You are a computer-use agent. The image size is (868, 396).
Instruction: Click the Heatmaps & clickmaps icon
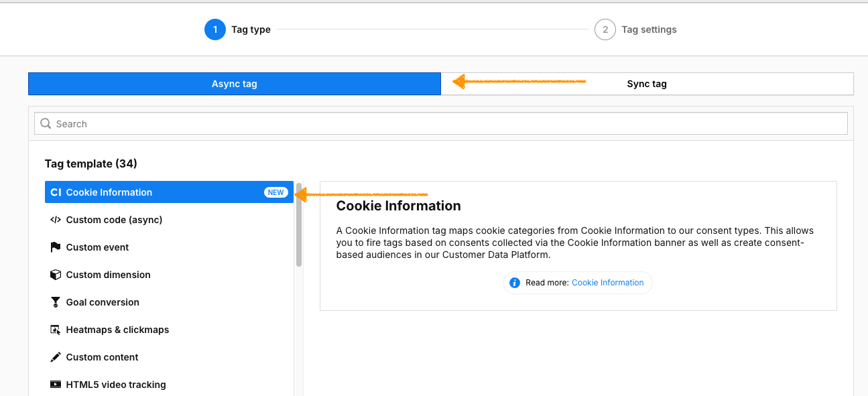[x=56, y=329]
